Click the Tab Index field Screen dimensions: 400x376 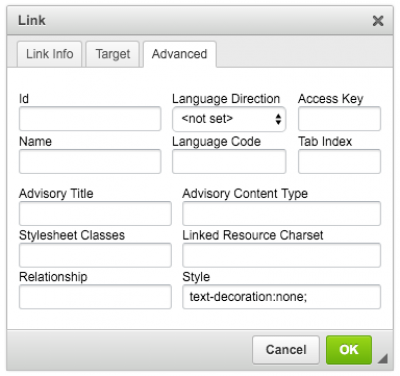click(339, 161)
